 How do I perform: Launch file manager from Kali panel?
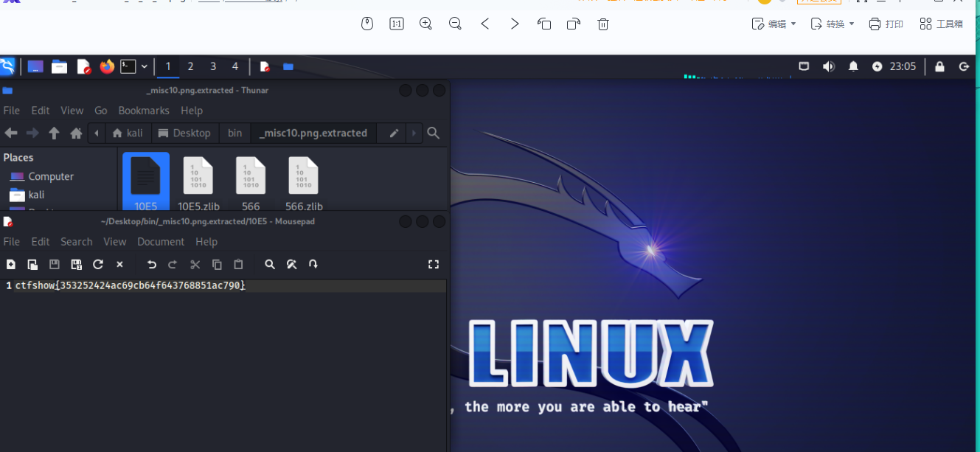pos(60,66)
